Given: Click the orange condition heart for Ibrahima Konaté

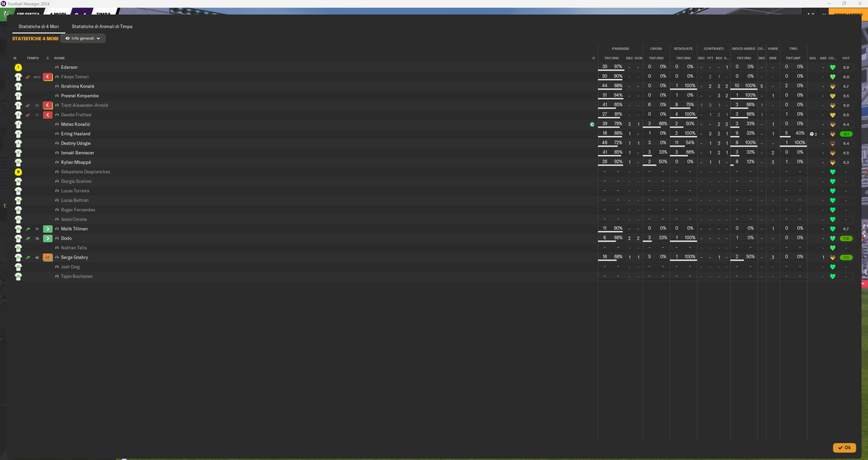Looking at the screenshot, I should [x=832, y=86].
